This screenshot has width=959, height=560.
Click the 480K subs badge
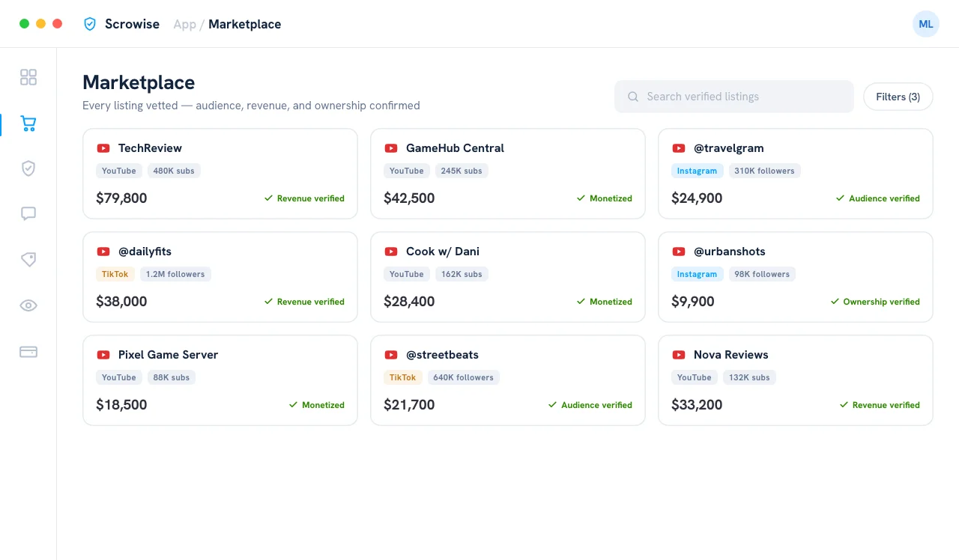tap(174, 171)
